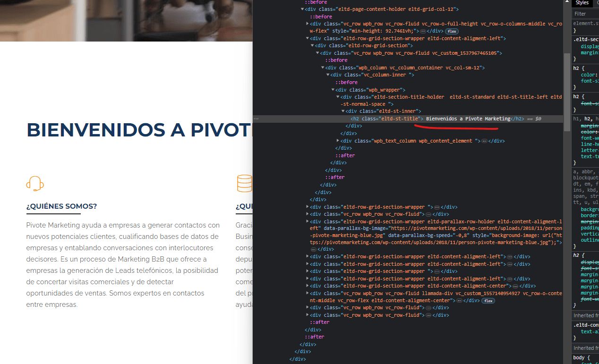Click the body rule selector in Styles

[x=580, y=358]
